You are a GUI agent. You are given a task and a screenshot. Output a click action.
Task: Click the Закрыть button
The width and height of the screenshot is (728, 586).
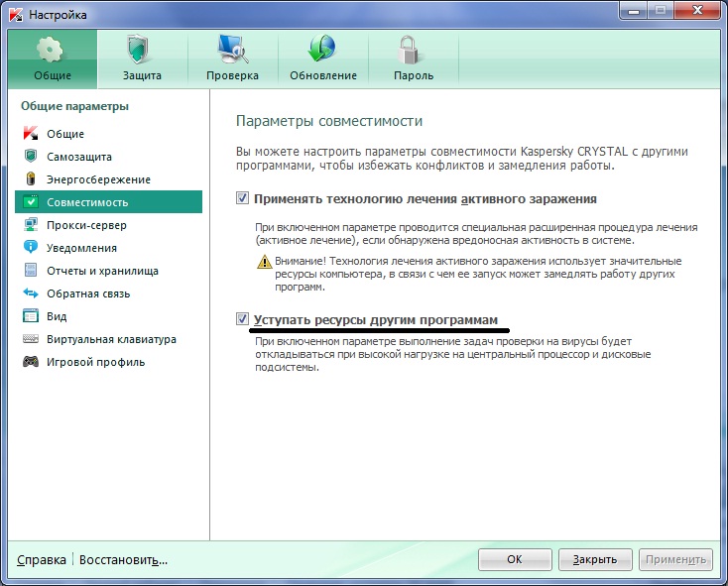[595, 559]
